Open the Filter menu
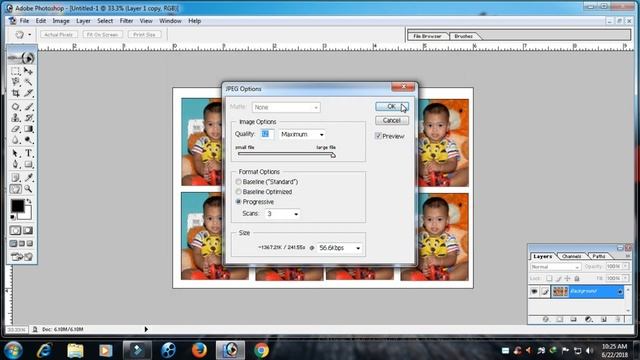The height and width of the screenshot is (360, 640). pos(126,21)
